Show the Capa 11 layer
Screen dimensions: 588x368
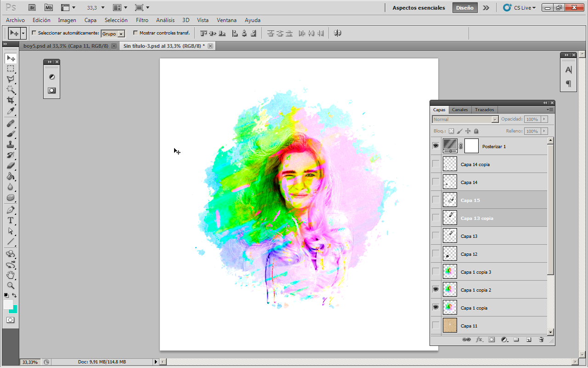pos(435,325)
